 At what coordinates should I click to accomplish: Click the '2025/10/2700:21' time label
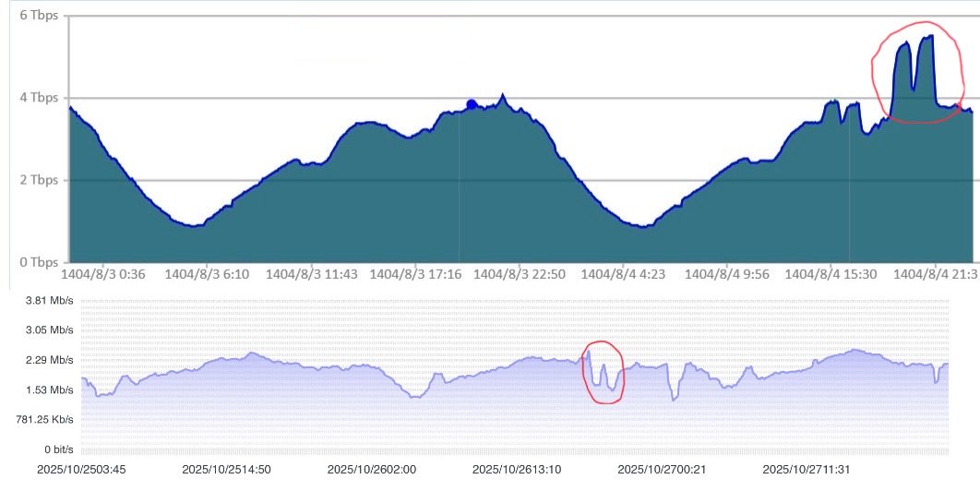tap(662, 469)
